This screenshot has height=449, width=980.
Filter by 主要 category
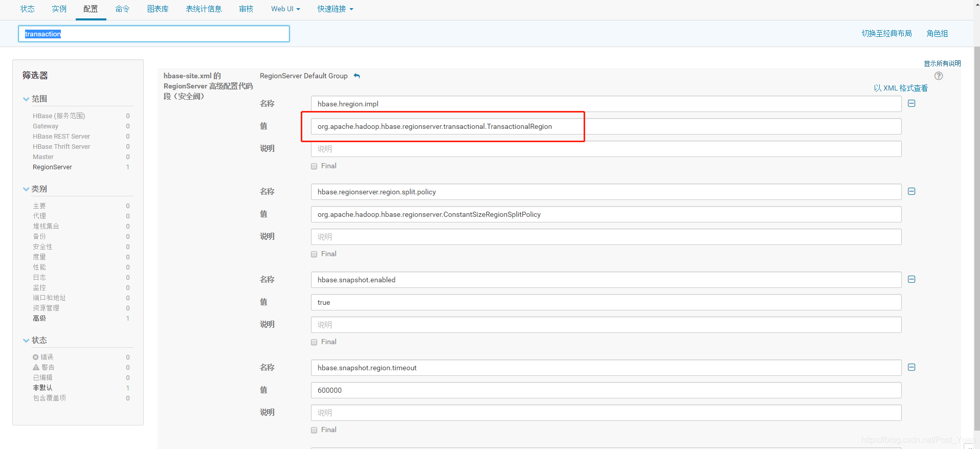(39, 206)
